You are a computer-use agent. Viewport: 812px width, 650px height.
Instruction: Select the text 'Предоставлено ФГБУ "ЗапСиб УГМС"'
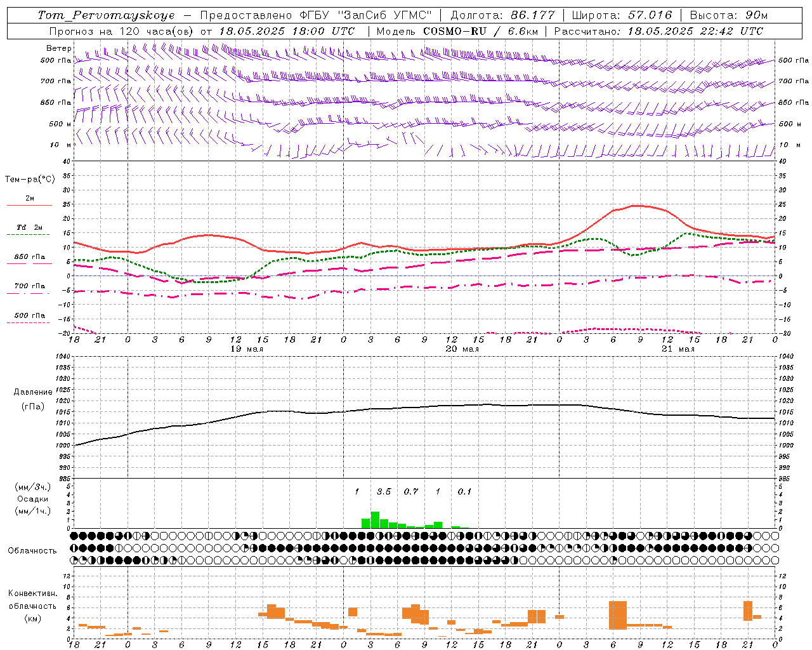point(315,15)
